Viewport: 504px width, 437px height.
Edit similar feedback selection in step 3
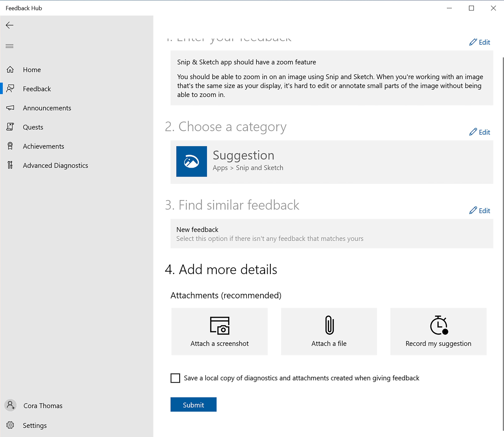click(480, 210)
